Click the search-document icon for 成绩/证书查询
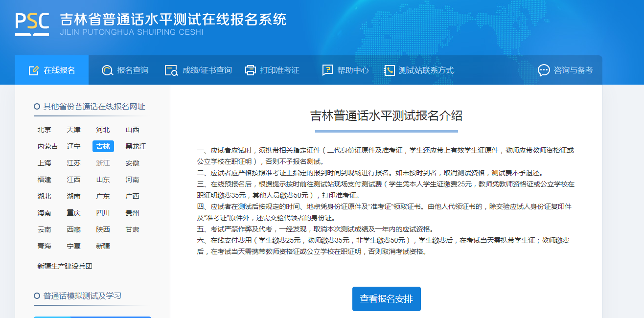This screenshot has width=644, height=318. [171, 70]
